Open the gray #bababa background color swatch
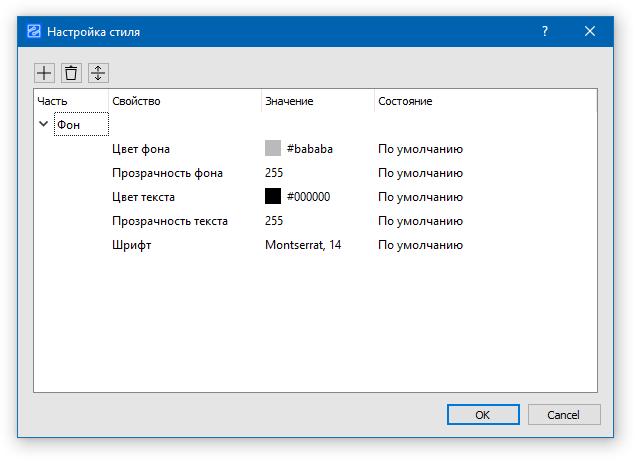Screen dimensions: 635x460 (273, 149)
